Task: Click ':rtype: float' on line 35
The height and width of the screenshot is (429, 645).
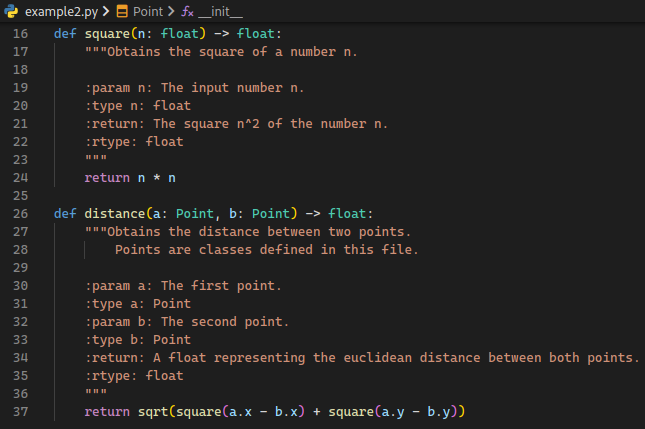Action: pyautogui.click(x=134, y=376)
